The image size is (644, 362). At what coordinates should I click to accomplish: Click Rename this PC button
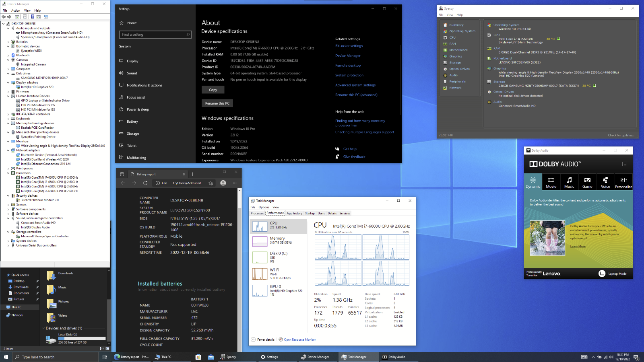(x=217, y=103)
